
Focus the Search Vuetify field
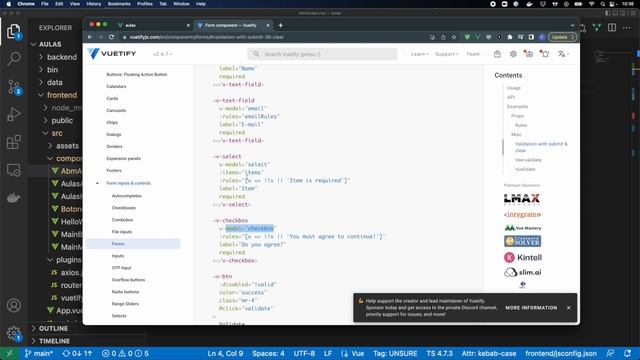coord(322,54)
